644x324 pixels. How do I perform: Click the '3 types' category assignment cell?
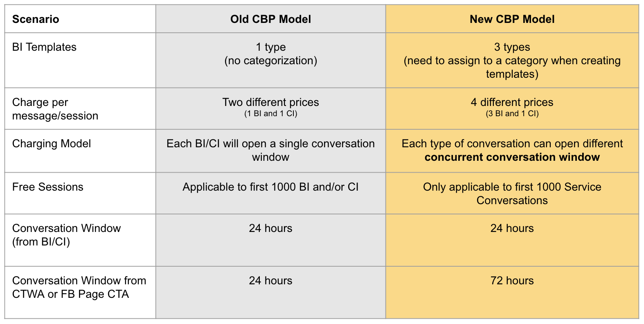click(512, 60)
